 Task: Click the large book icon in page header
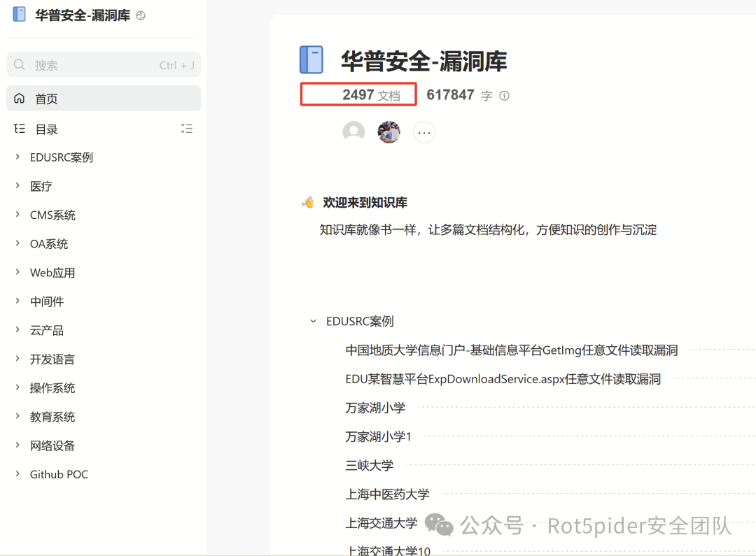click(311, 59)
